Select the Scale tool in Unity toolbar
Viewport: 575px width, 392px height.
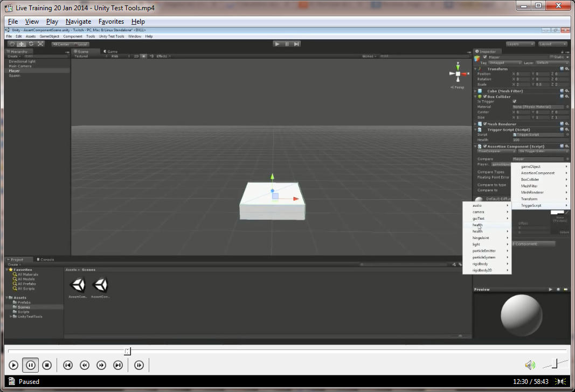pyautogui.click(x=40, y=44)
